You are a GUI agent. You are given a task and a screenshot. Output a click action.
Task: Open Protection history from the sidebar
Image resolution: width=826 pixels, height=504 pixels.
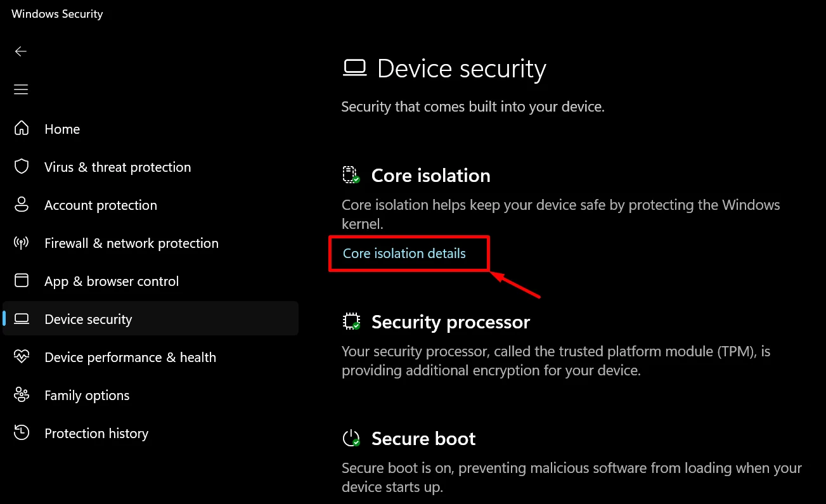point(96,433)
